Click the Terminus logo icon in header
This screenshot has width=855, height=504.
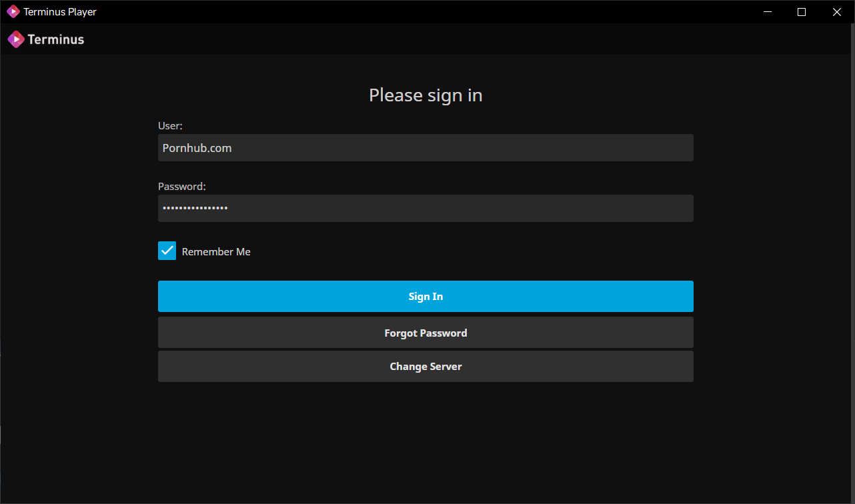click(16, 39)
